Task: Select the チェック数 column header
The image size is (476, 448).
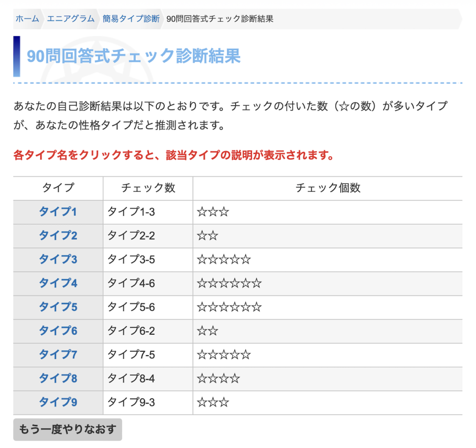Action: 148,188
